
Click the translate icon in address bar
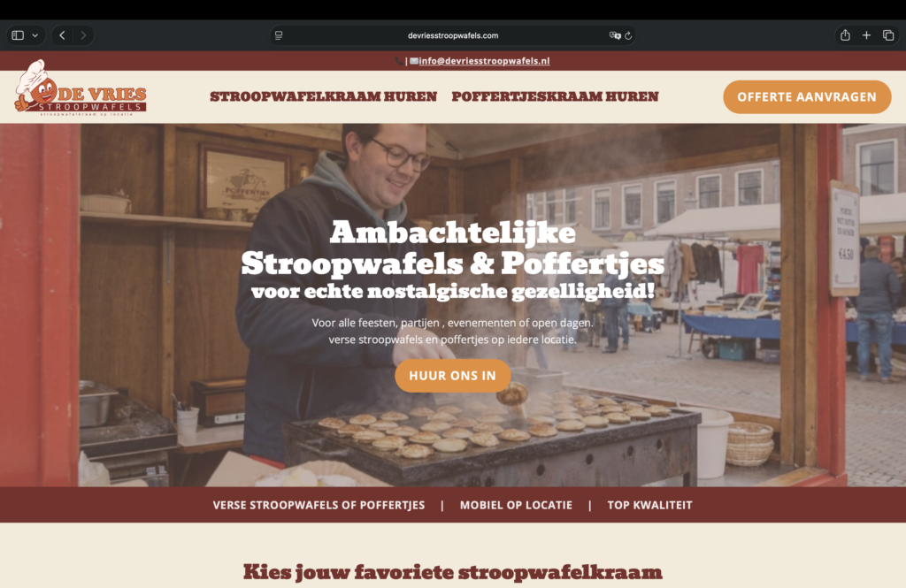point(615,35)
